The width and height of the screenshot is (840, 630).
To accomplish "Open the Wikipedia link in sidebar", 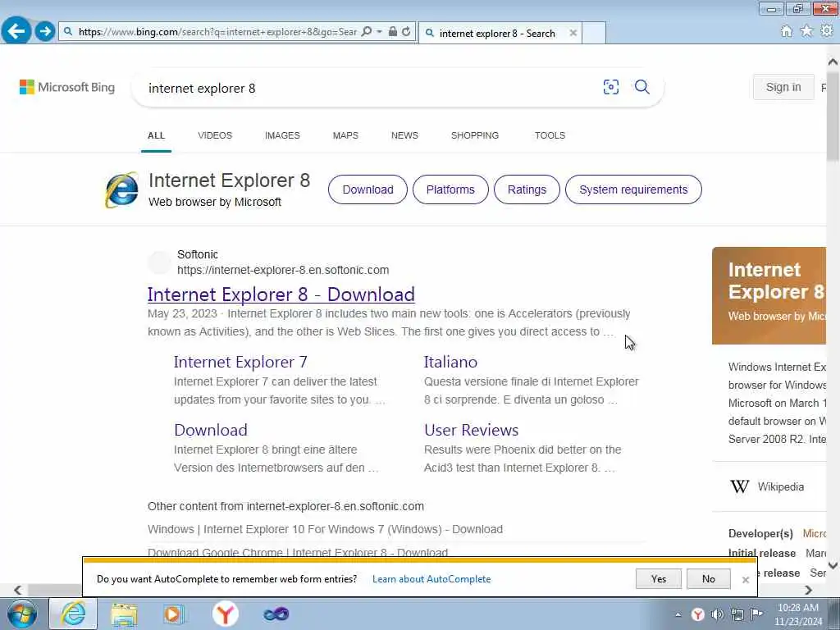I will pyautogui.click(x=781, y=487).
